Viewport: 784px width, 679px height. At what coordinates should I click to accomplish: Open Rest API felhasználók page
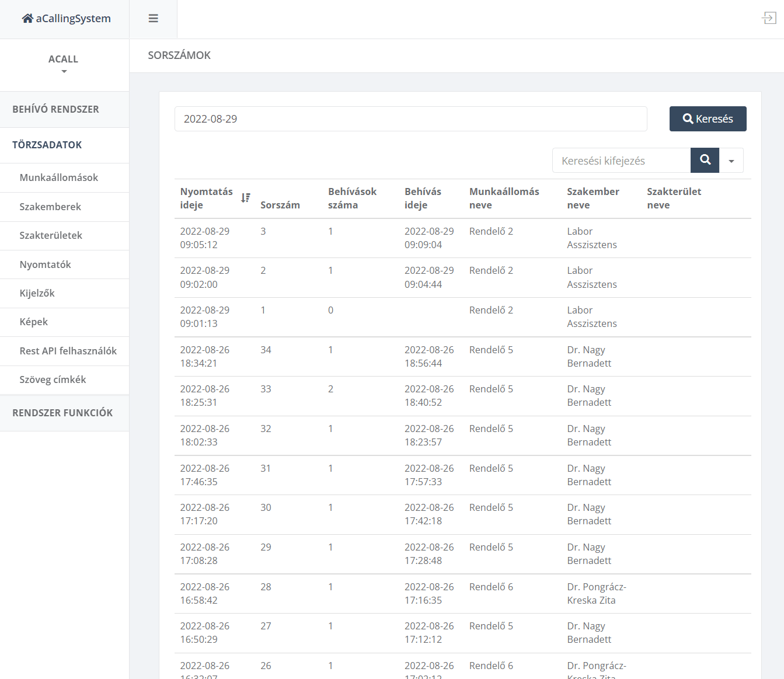click(x=64, y=351)
